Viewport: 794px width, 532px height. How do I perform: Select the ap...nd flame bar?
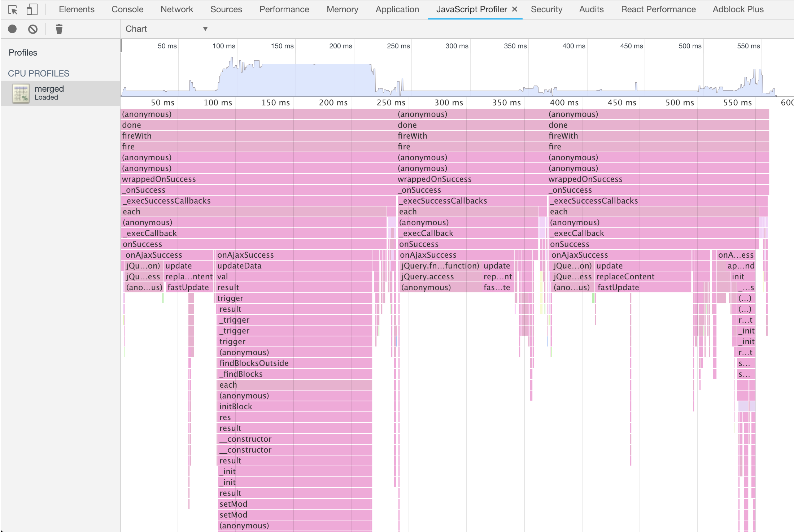click(x=741, y=266)
